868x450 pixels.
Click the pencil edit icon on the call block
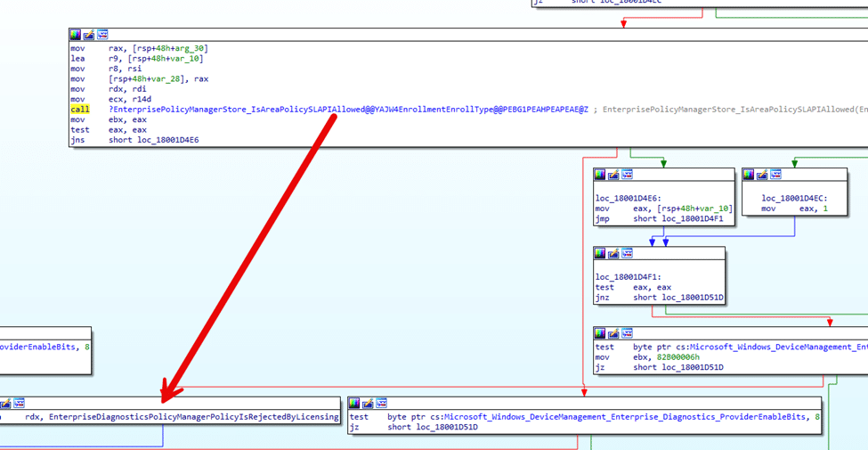pyautogui.click(x=89, y=35)
